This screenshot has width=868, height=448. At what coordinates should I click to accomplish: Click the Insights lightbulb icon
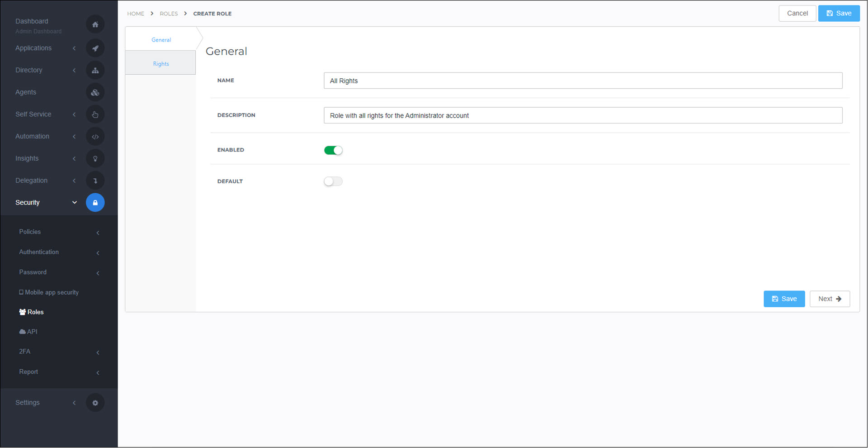click(x=95, y=158)
